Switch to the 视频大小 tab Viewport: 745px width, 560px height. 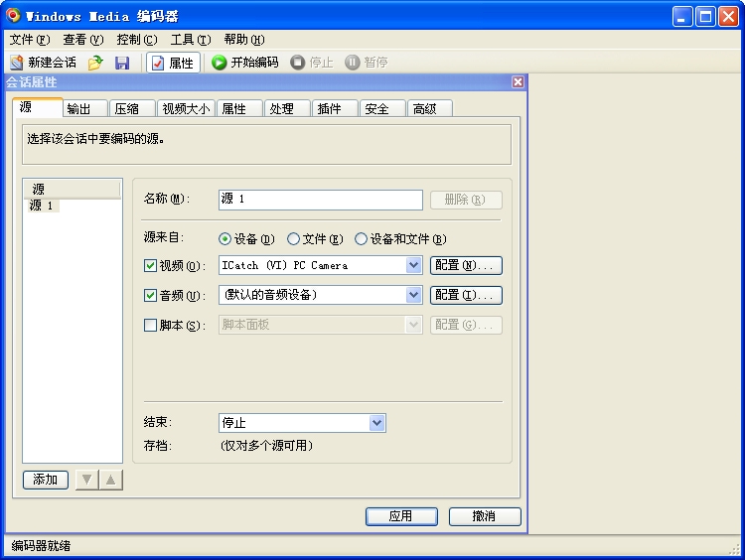(186, 109)
